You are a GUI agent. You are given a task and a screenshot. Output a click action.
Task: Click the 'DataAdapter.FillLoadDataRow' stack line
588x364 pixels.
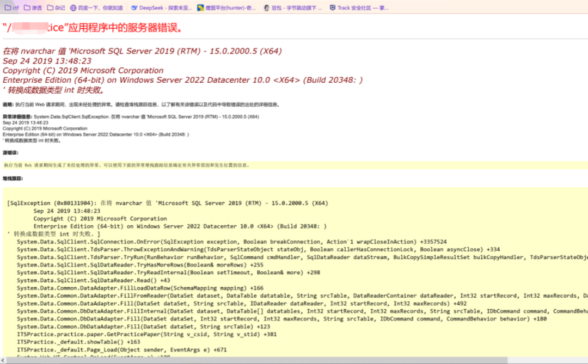[140, 288]
